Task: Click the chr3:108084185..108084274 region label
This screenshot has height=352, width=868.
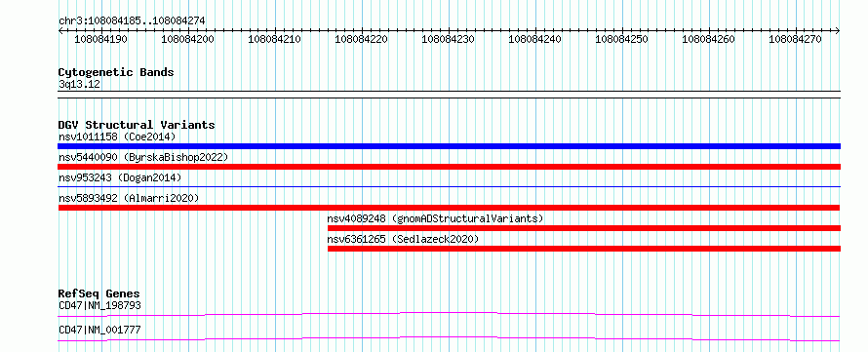Action: pos(132,20)
